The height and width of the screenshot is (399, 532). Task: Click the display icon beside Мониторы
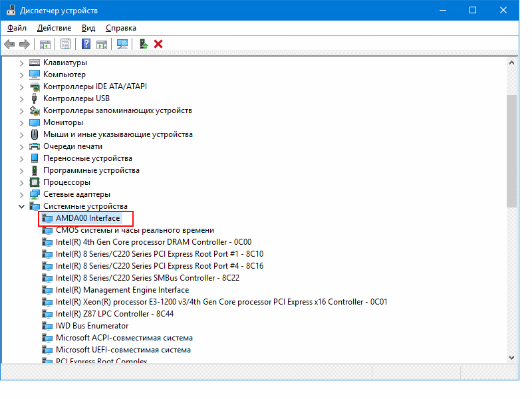pos(35,122)
